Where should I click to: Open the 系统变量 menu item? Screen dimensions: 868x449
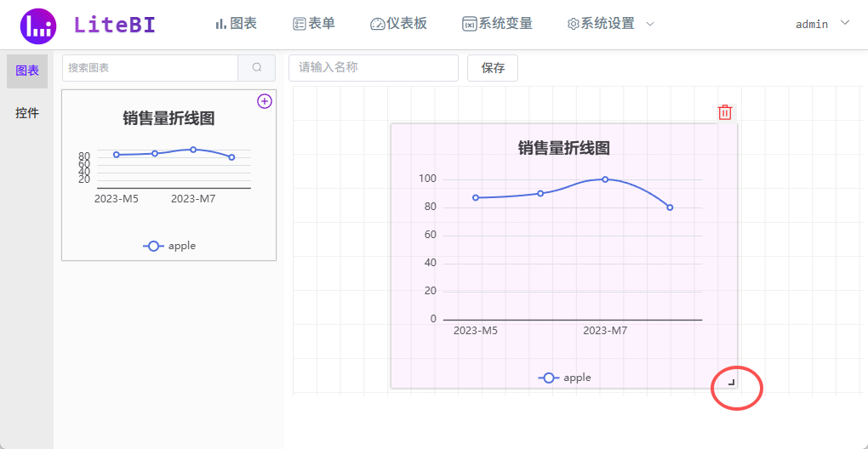pyautogui.click(x=498, y=24)
